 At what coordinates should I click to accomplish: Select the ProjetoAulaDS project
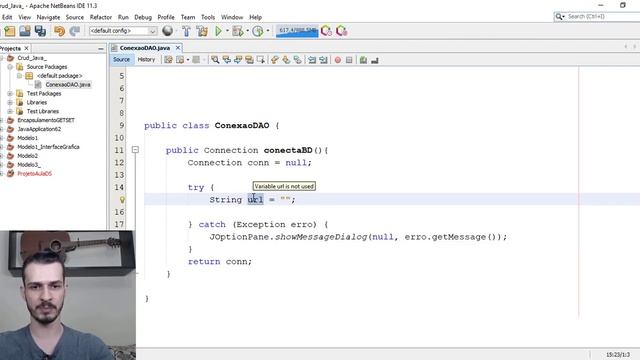point(34,174)
